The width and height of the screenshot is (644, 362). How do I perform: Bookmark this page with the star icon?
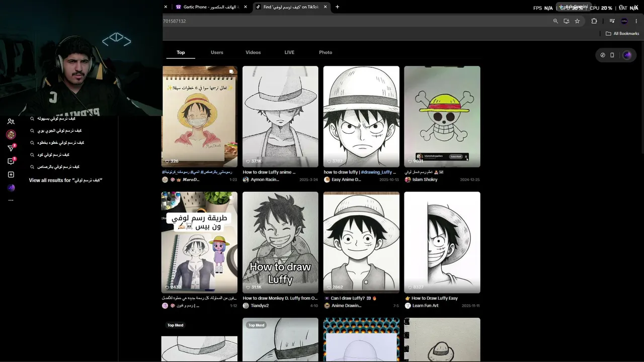pos(577,21)
